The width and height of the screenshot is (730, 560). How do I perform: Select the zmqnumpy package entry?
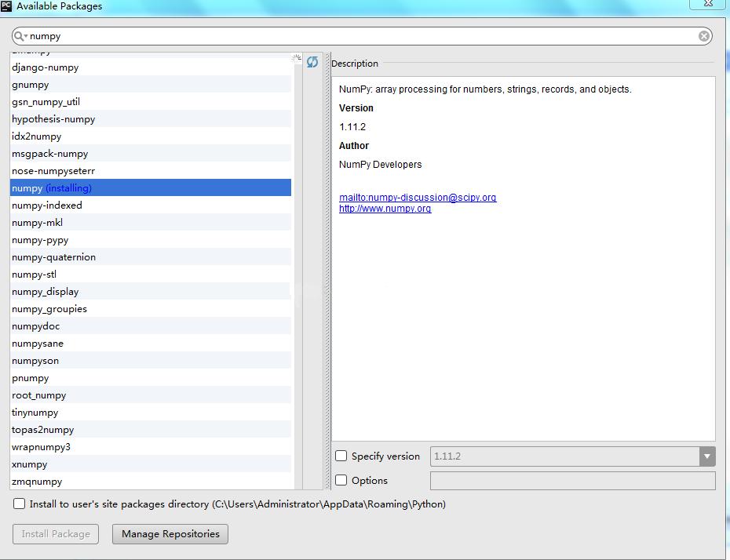(37, 482)
